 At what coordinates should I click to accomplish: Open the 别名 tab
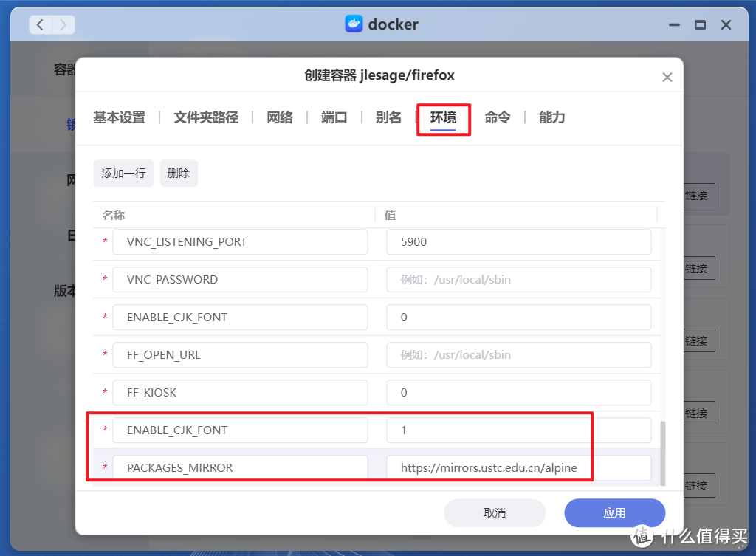[388, 117]
